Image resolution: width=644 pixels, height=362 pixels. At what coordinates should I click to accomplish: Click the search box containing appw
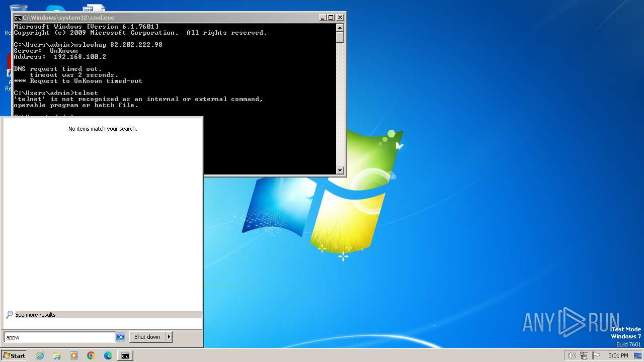click(x=60, y=337)
